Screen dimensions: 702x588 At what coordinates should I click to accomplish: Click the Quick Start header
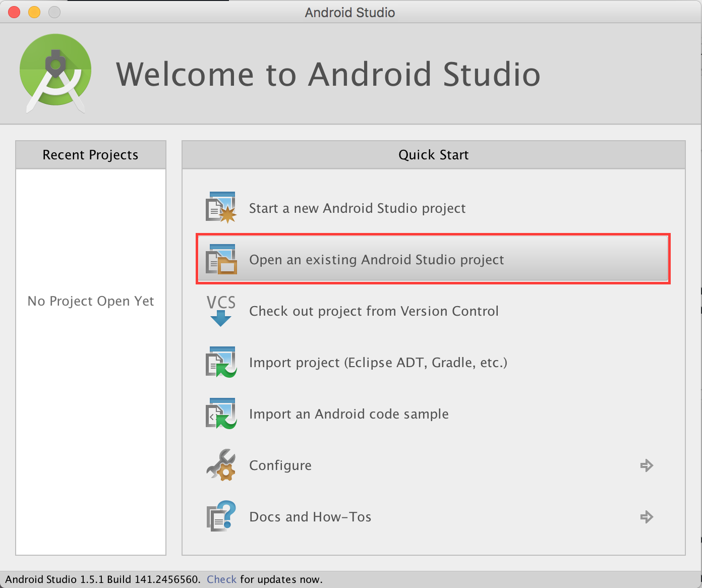pyautogui.click(x=434, y=155)
